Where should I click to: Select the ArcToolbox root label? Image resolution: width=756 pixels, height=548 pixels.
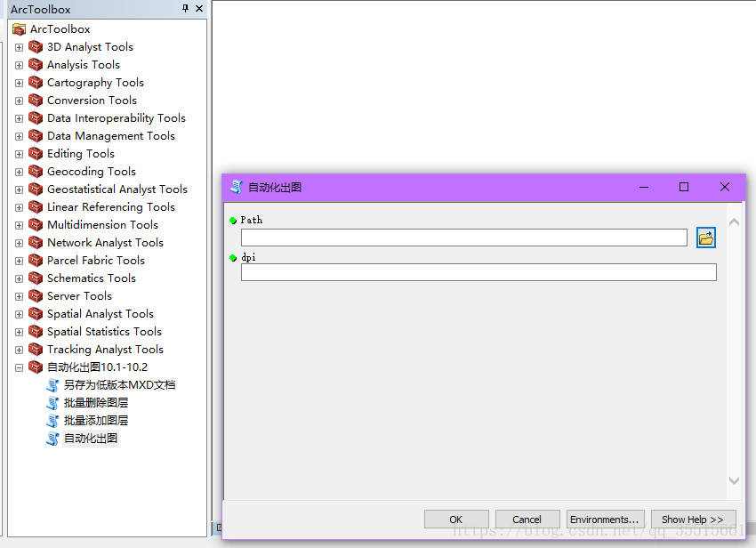60,29
